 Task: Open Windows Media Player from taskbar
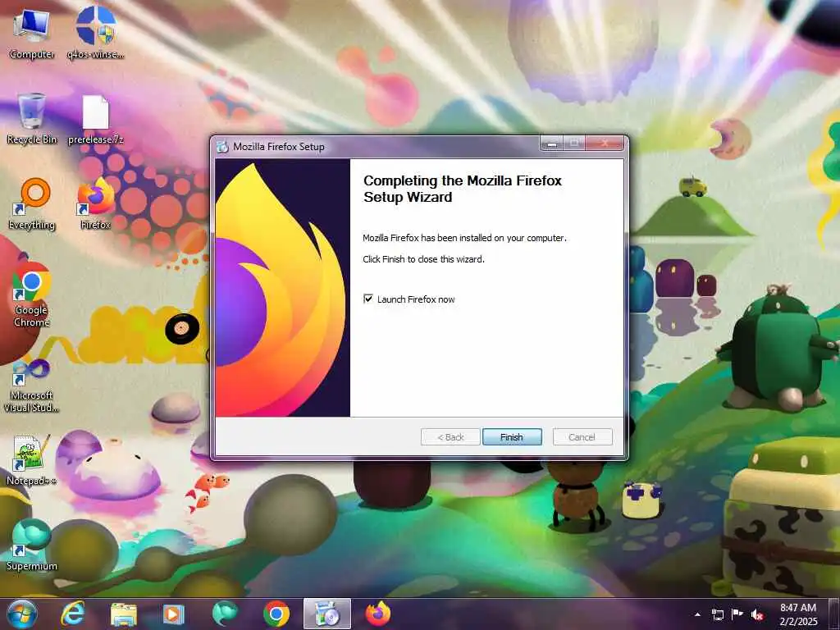[x=174, y=614]
